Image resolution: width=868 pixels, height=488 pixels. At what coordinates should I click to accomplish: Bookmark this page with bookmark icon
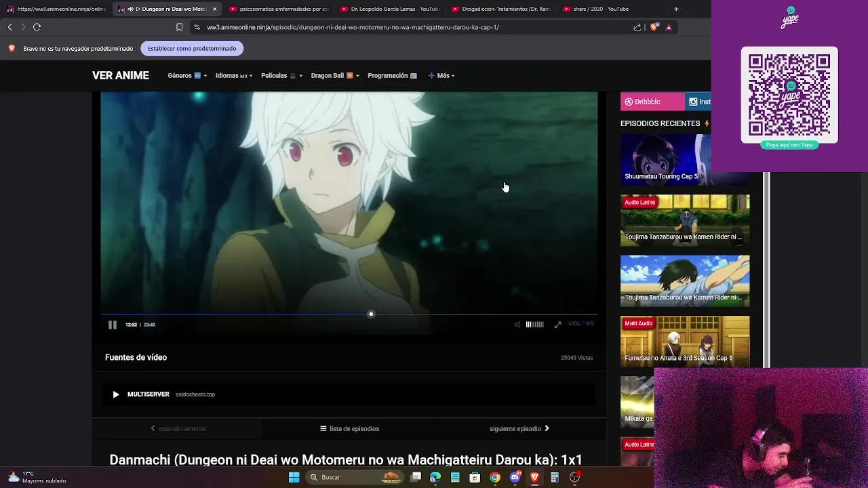click(179, 27)
